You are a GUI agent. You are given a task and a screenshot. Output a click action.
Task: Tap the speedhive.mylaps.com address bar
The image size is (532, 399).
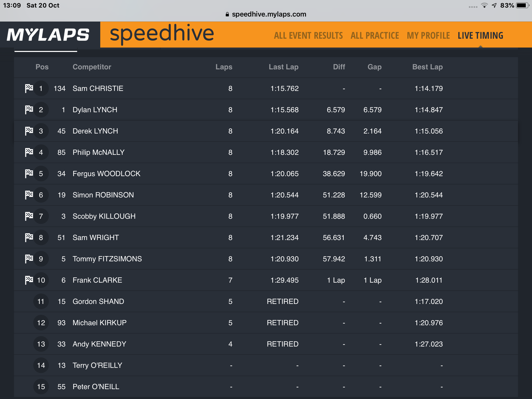tap(266, 14)
